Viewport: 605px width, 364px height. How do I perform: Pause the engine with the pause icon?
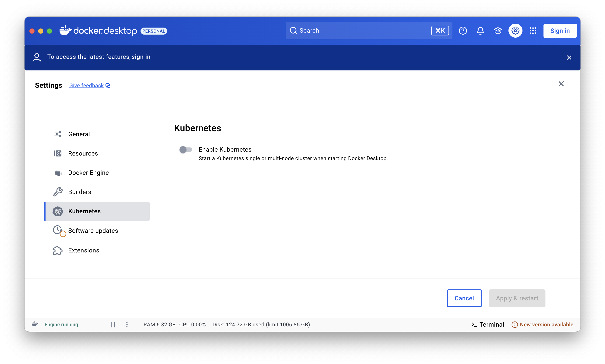(113, 324)
